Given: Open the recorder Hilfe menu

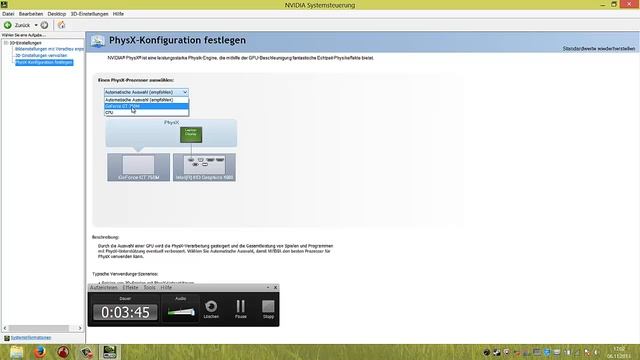Looking at the screenshot, I should (166, 288).
